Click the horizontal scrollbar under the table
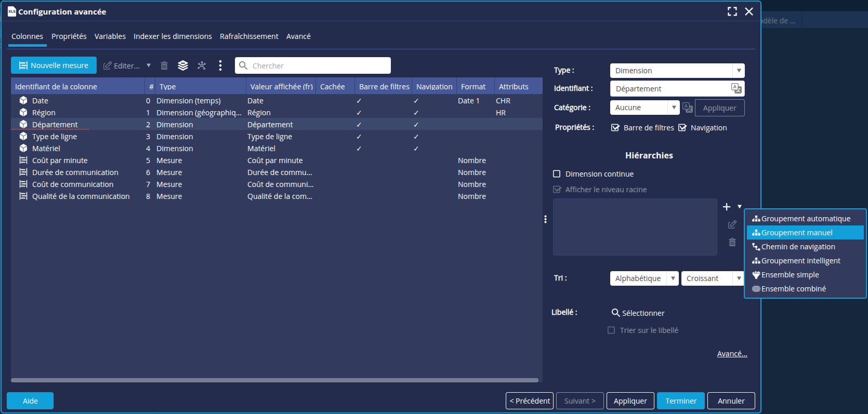The height and width of the screenshot is (414, 868). coord(274,380)
